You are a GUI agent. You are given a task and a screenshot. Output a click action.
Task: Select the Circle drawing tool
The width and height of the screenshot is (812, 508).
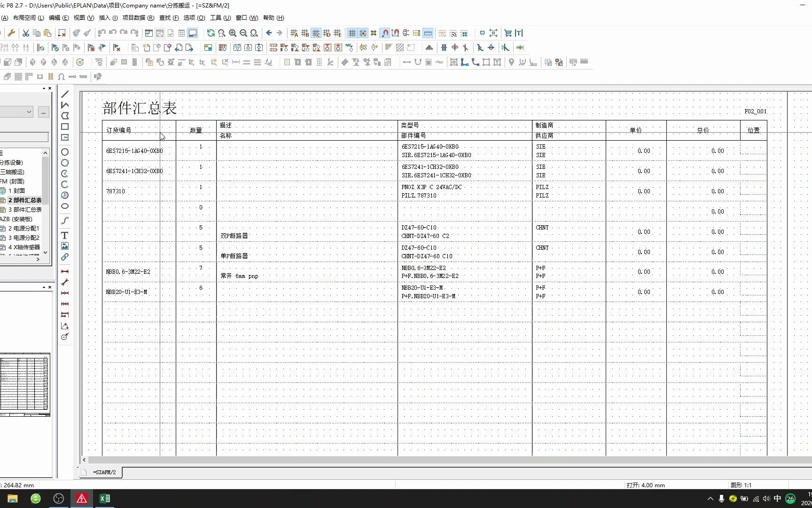[65, 152]
